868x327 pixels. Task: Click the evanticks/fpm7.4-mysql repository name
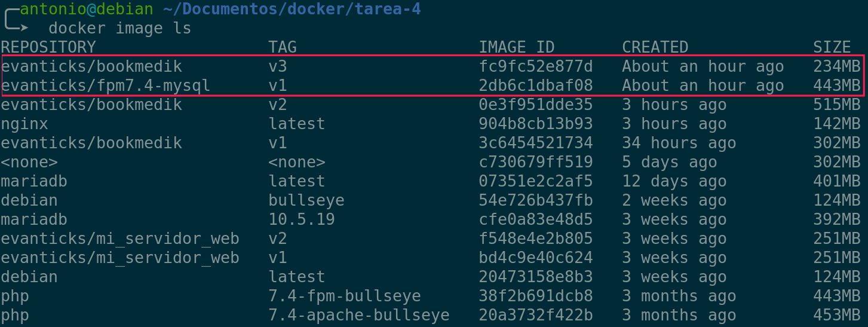coord(105,85)
